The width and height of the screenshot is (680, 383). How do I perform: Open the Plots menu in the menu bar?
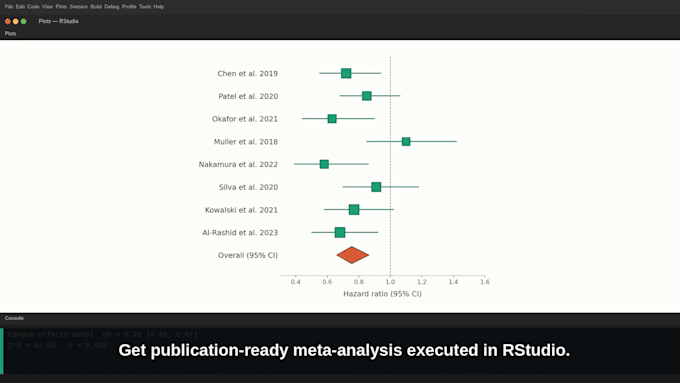[x=61, y=7]
